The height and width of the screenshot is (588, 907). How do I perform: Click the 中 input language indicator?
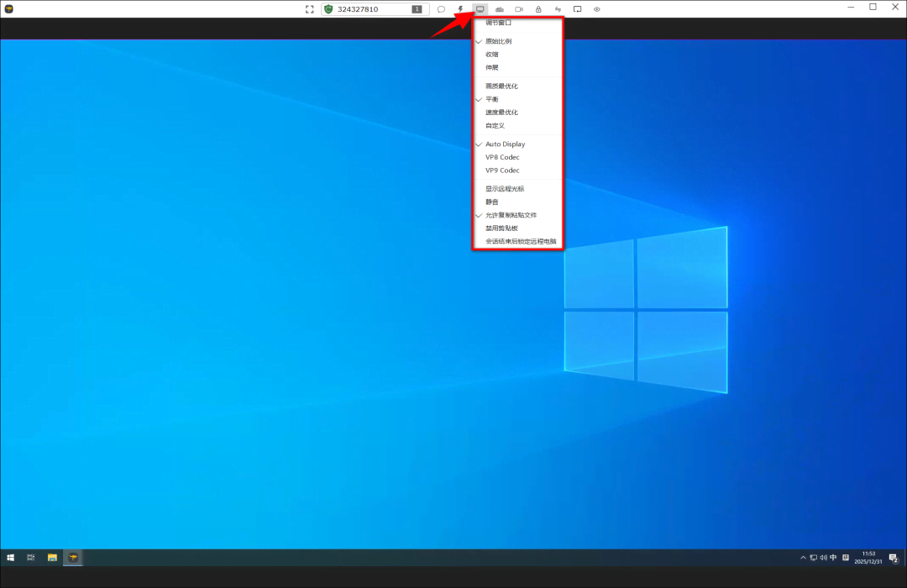(x=834, y=558)
